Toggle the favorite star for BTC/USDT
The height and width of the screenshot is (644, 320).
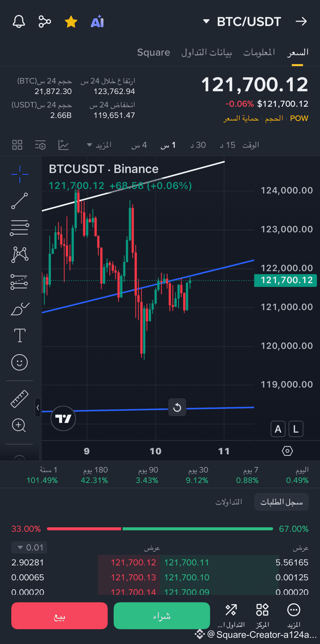(71, 22)
